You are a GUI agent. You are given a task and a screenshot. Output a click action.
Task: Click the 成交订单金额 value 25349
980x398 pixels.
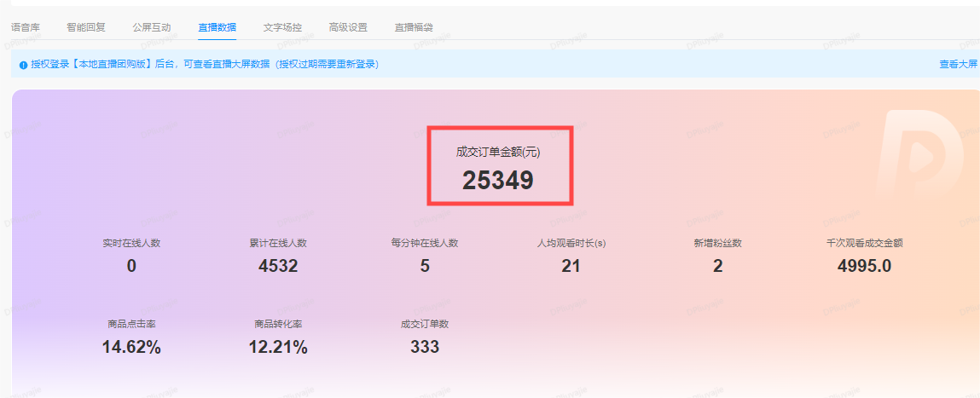click(x=498, y=181)
